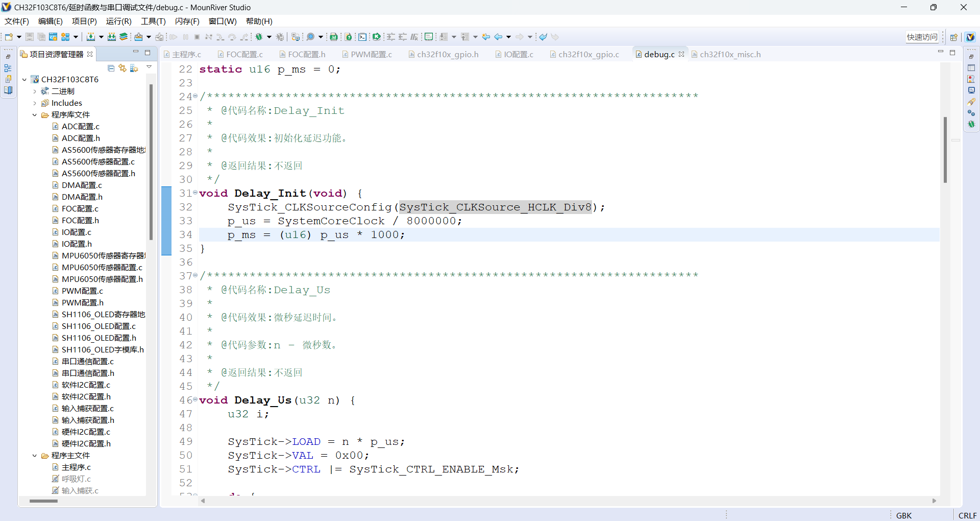Click the 快速访问 quick access field
The height and width of the screenshot is (521, 980).
coord(922,37)
